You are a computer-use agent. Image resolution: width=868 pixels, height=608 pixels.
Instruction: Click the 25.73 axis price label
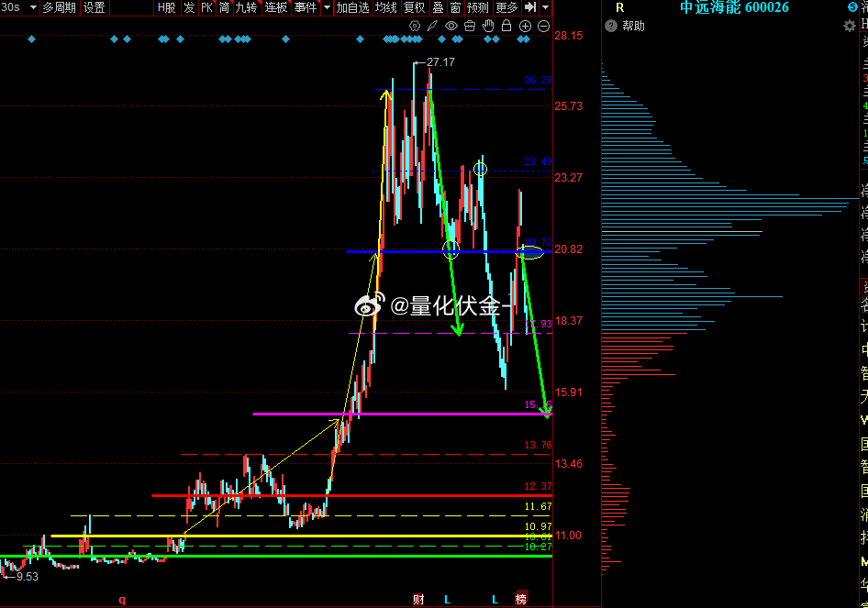[569, 106]
